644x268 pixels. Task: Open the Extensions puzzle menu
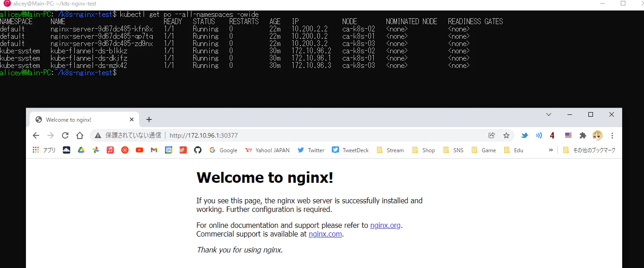click(582, 135)
